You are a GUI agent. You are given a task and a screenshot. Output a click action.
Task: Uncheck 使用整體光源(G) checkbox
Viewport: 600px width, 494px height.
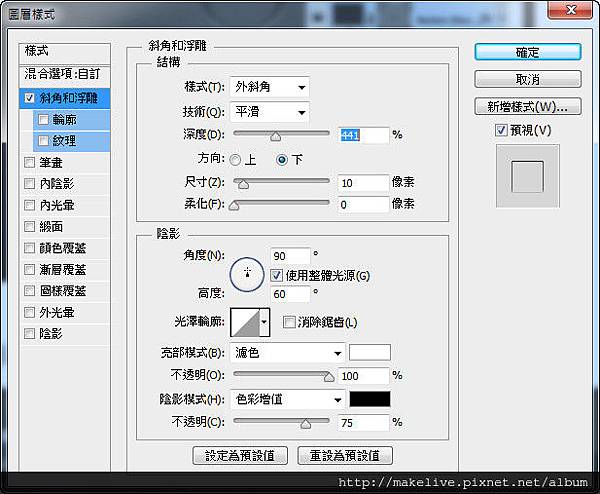276,276
